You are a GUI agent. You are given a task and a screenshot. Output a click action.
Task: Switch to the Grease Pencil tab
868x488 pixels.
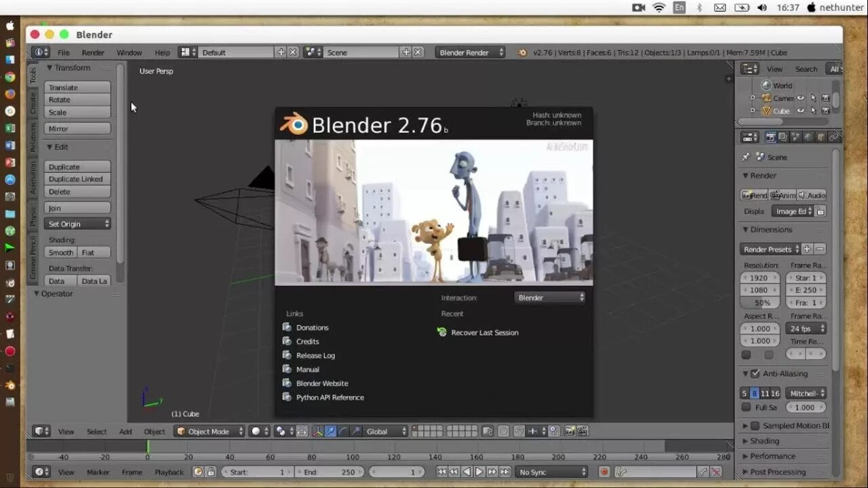click(x=33, y=258)
